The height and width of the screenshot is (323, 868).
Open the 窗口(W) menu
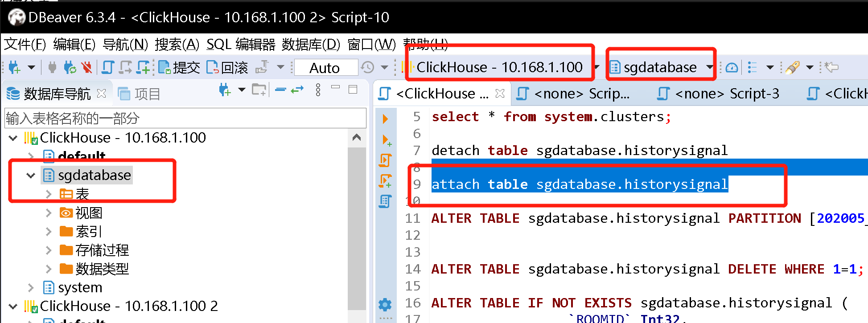pyautogui.click(x=371, y=44)
